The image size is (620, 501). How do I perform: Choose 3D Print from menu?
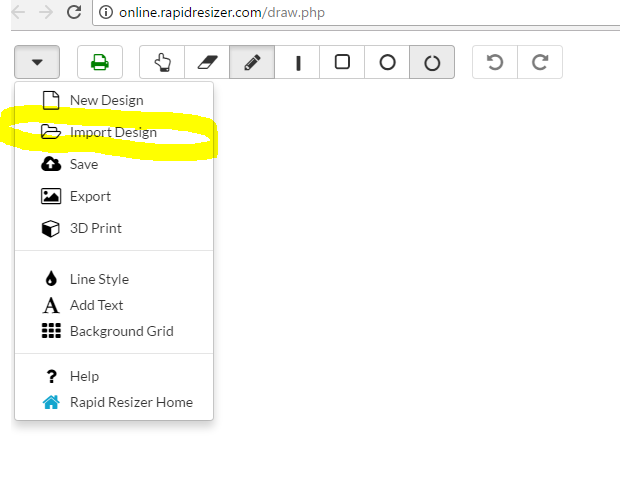click(114, 228)
